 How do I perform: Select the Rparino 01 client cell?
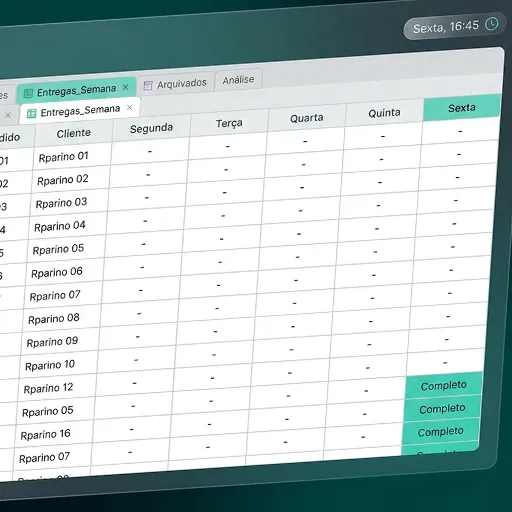[x=63, y=157]
